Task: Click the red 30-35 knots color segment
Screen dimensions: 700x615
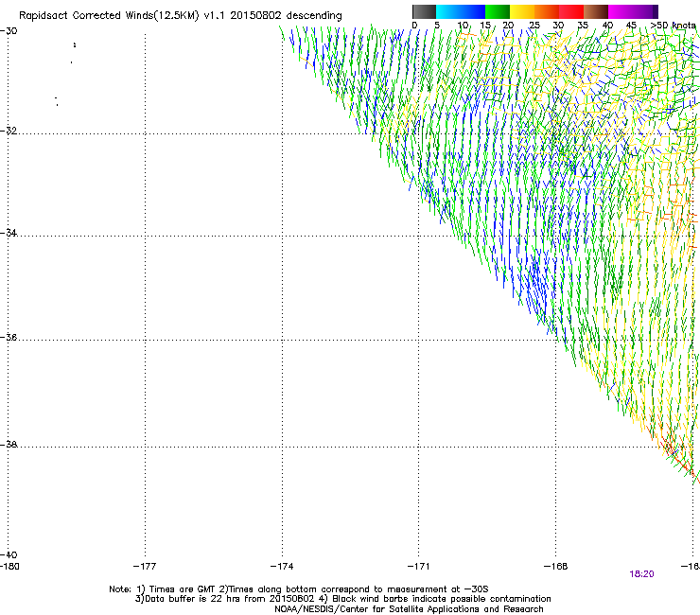Action: 571,11
